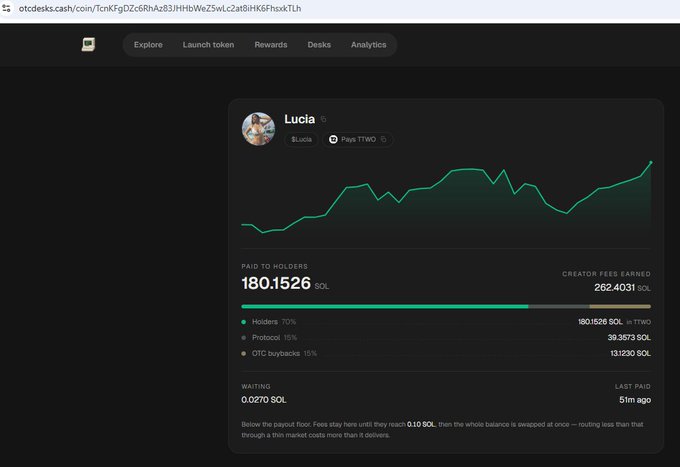Select the browser address bar URL
Viewport: 680px width, 467px height.
[160, 8]
